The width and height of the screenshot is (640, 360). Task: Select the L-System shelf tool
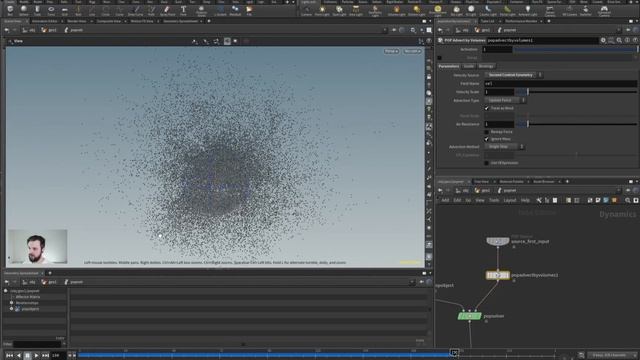(x=220, y=10)
